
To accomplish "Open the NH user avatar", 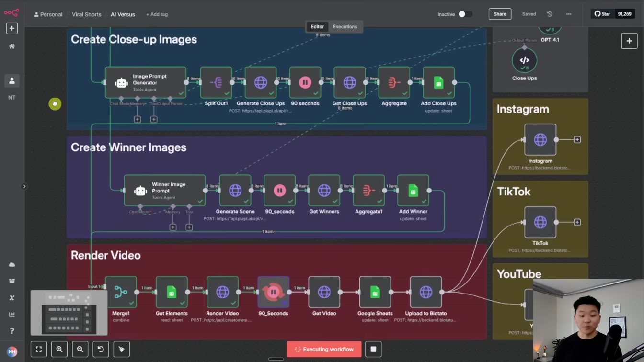I will point(12,351).
